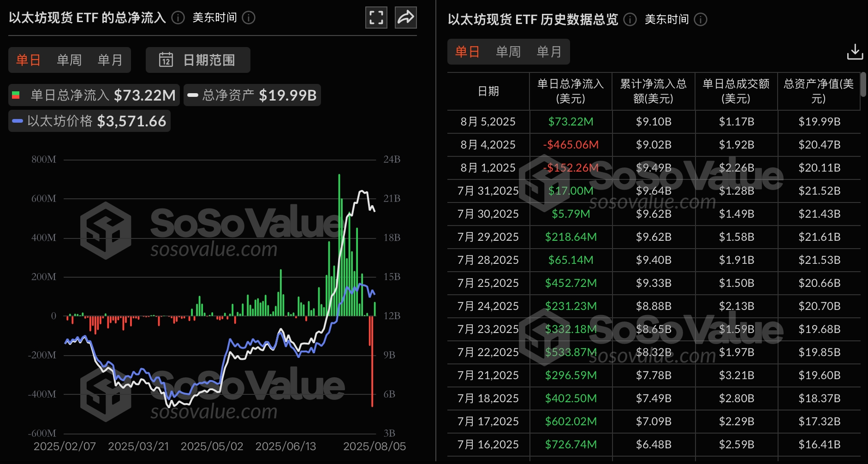Click 累计净流入总额(美元) column header
The height and width of the screenshot is (464, 868).
click(654, 91)
